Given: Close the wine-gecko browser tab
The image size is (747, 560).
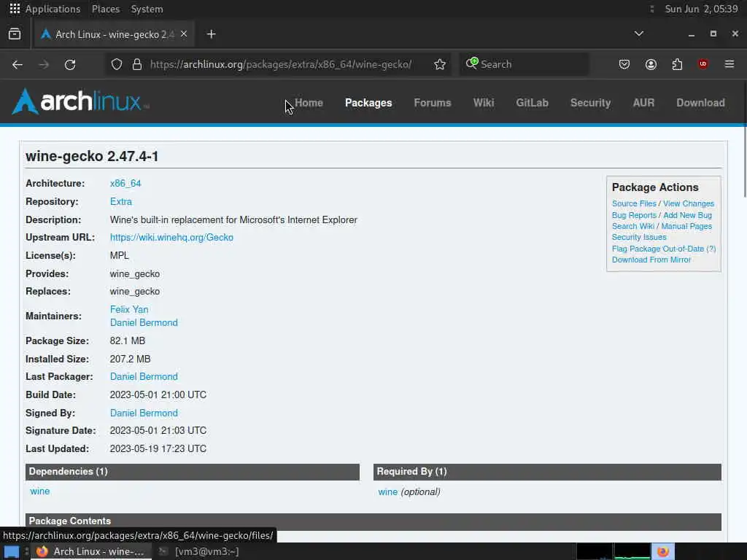Looking at the screenshot, I should [x=184, y=34].
